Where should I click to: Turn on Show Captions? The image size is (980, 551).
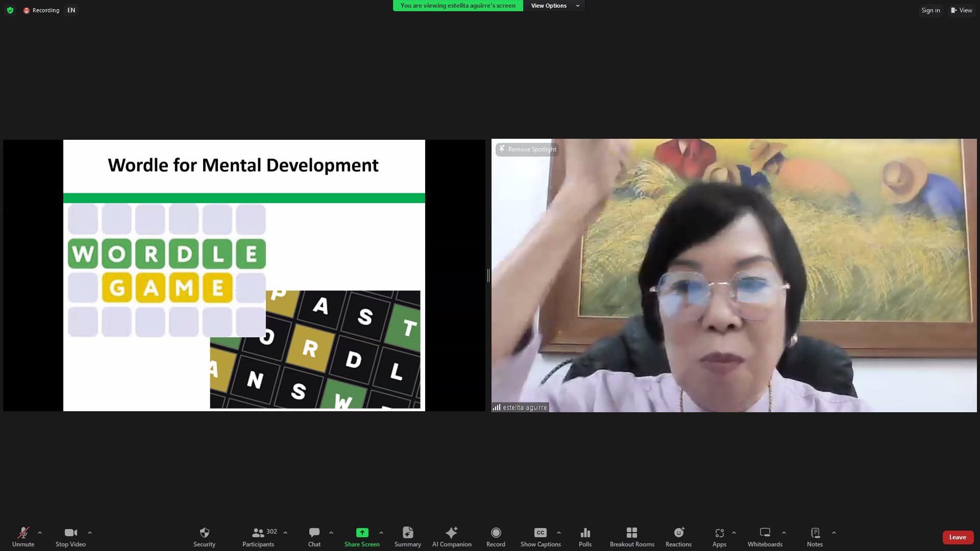pos(541,537)
